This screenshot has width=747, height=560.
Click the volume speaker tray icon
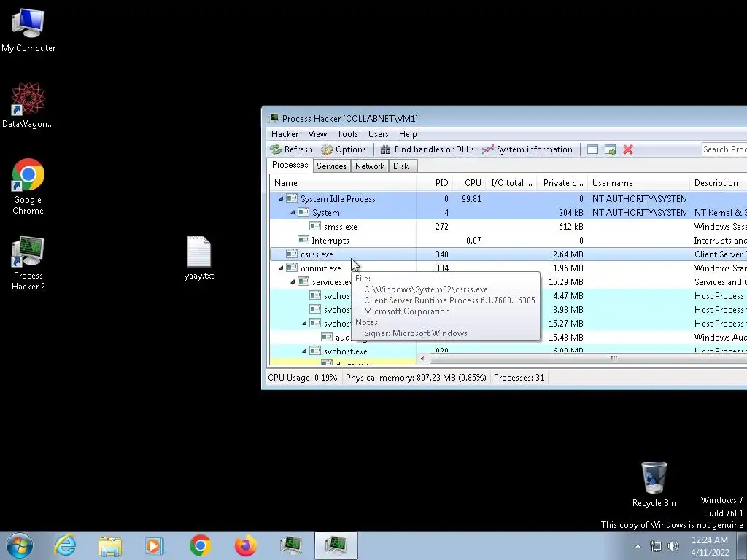[x=673, y=546]
